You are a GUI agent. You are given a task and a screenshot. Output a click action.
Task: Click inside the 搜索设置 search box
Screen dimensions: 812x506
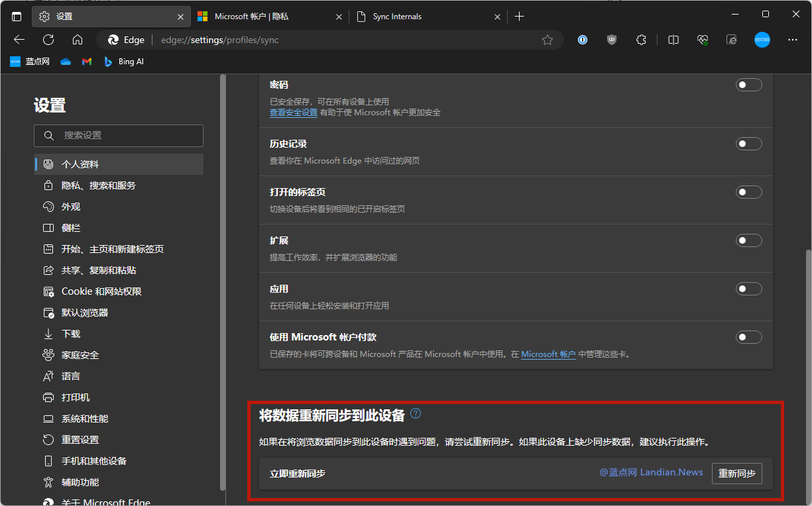(x=118, y=135)
